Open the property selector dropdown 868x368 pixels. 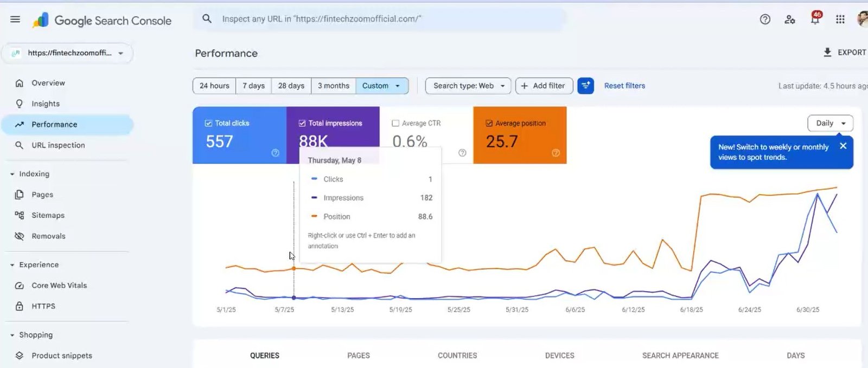(68, 53)
